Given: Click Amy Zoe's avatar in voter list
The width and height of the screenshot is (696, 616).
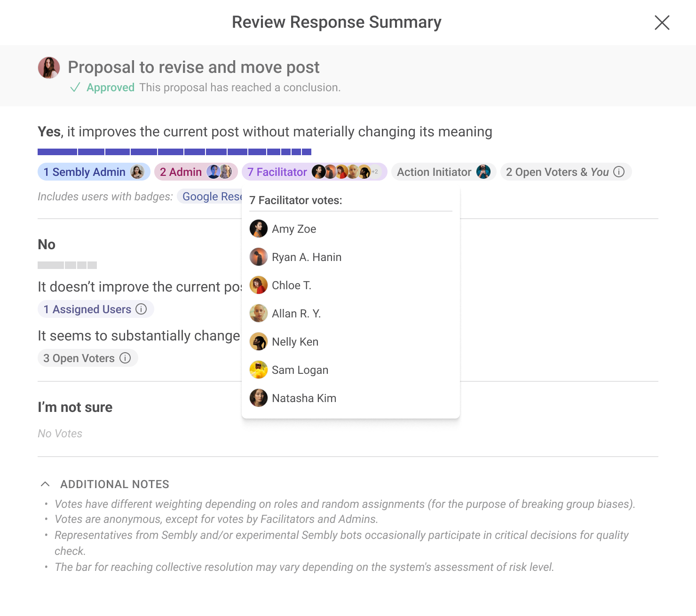Looking at the screenshot, I should point(258,229).
